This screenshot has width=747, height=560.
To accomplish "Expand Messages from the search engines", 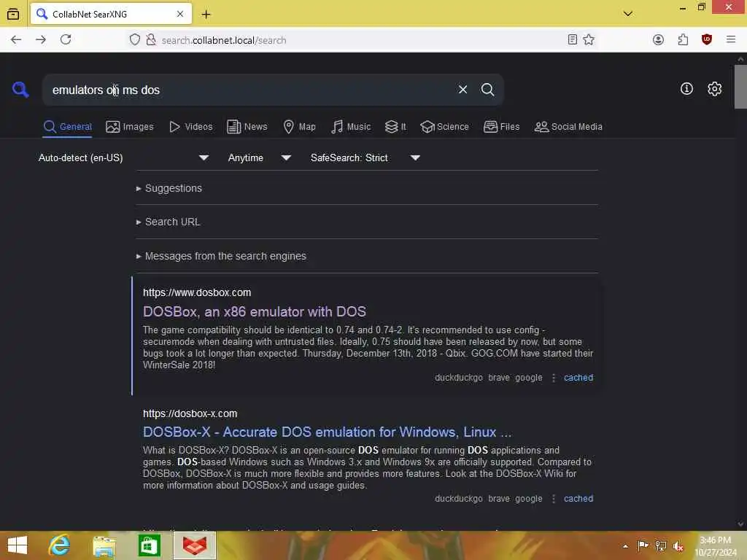I will pyautogui.click(x=221, y=256).
